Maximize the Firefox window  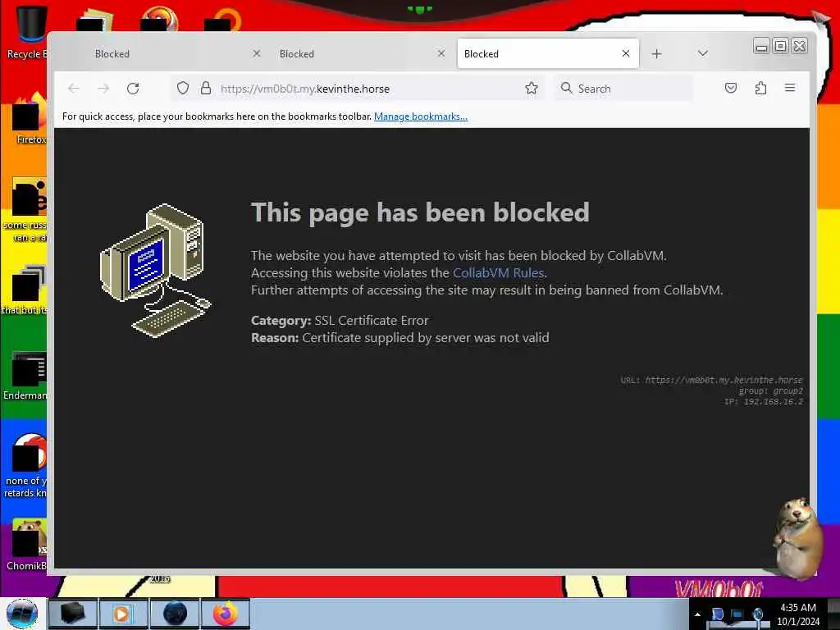(x=781, y=47)
